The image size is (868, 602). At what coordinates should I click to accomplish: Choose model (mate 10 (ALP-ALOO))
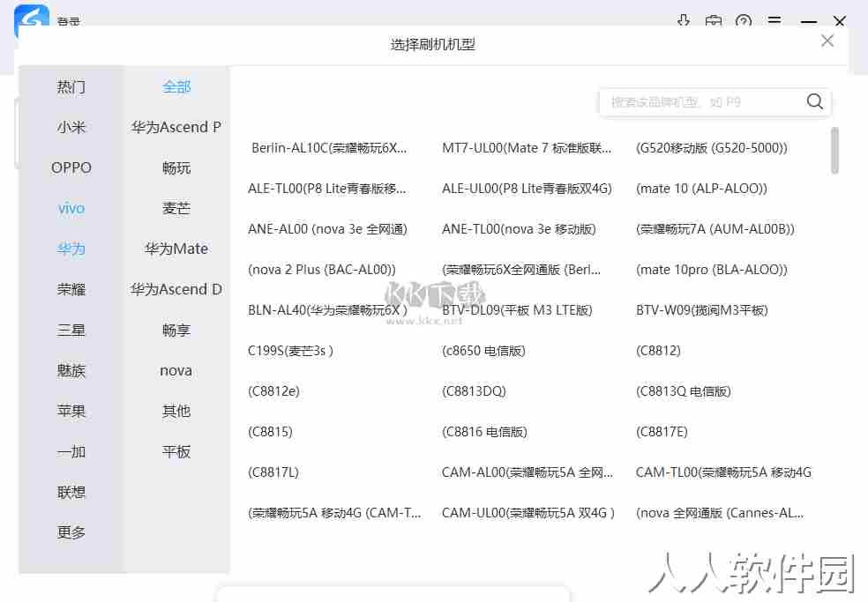click(701, 189)
